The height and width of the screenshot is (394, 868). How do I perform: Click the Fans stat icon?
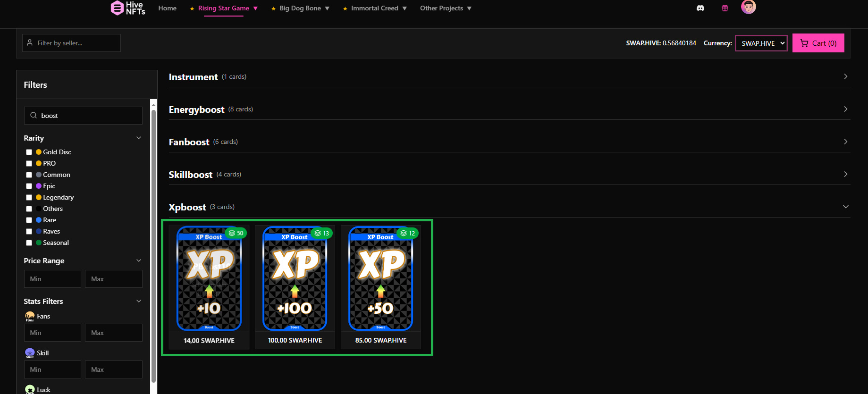[x=30, y=316]
